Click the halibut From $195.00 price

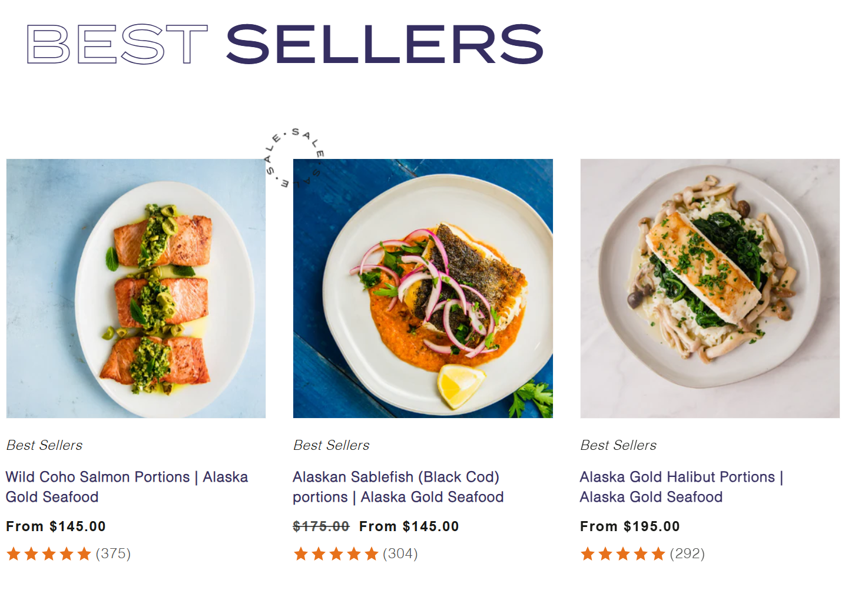pyautogui.click(x=630, y=526)
